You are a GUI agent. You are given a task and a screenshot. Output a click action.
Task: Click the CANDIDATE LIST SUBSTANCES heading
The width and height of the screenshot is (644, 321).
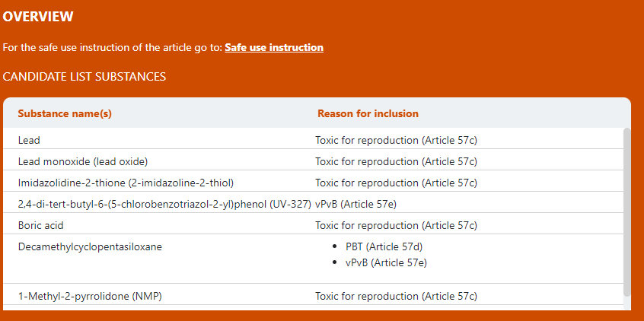84,77
